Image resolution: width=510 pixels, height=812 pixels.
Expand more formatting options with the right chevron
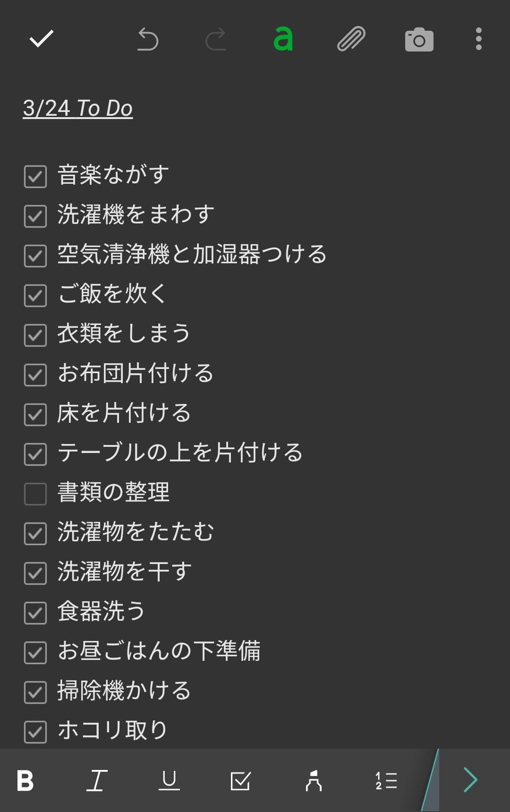(471, 780)
